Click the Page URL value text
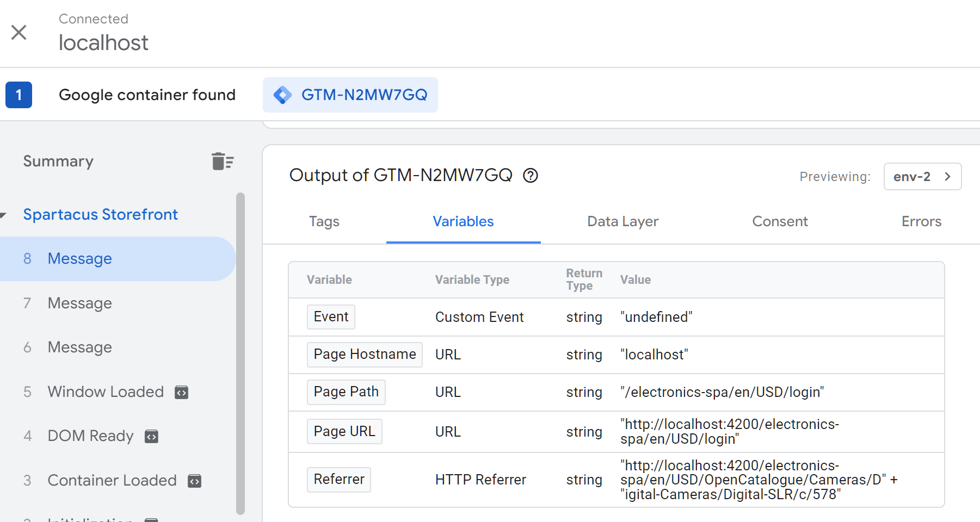Image resolution: width=980 pixels, height=522 pixels. (x=730, y=432)
